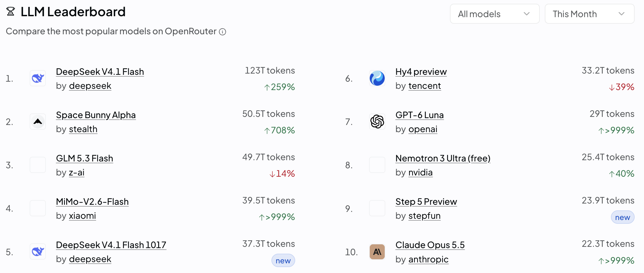This screenshot has height=273, width=644.
Task: Click the Nemotron 3 Ultra logo placeholder
Action: click(x=377, y=165)
